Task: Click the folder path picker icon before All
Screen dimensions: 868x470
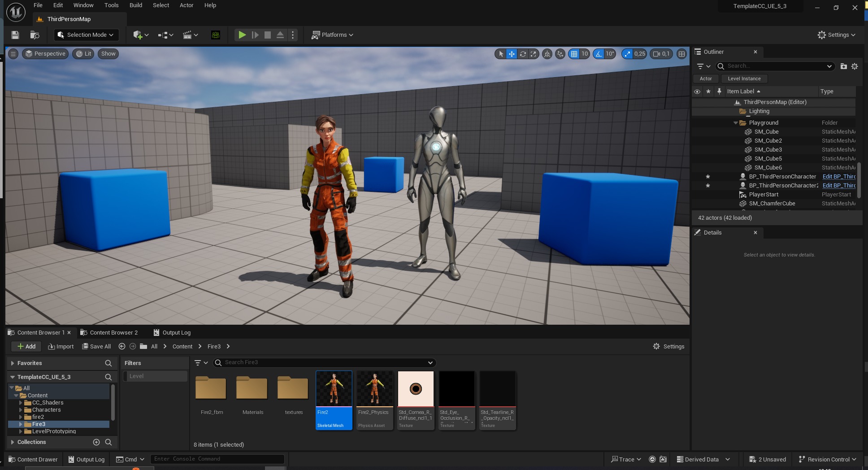Action: pos(143,346)
